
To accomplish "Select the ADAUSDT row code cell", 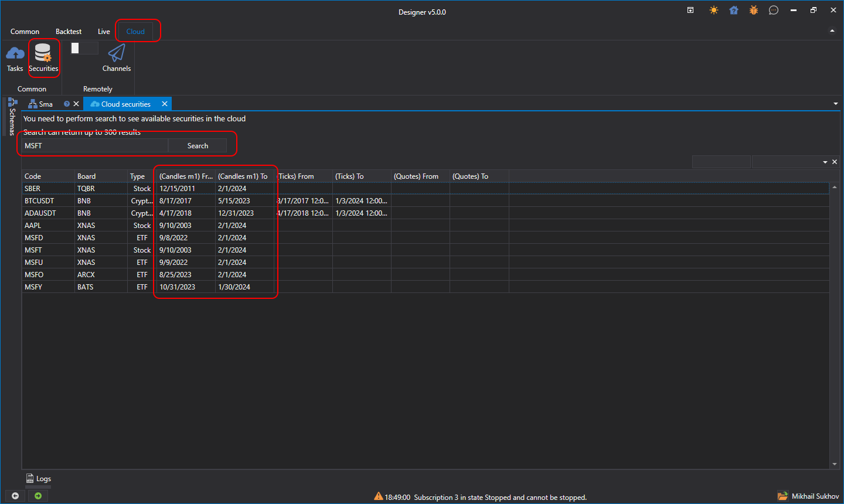I will [48, 213].
